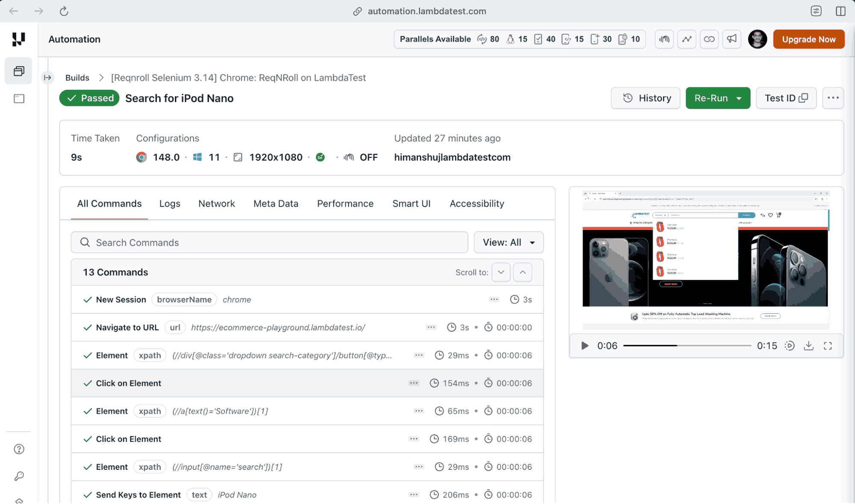Open the Accessibility tab

coord(476,203)
